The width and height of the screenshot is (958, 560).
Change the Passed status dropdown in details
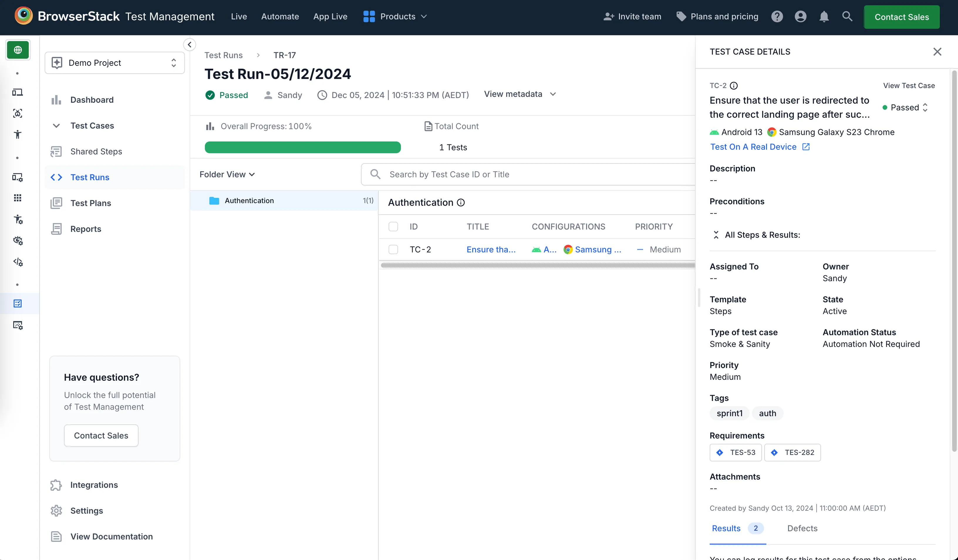(x=905, y=108)
